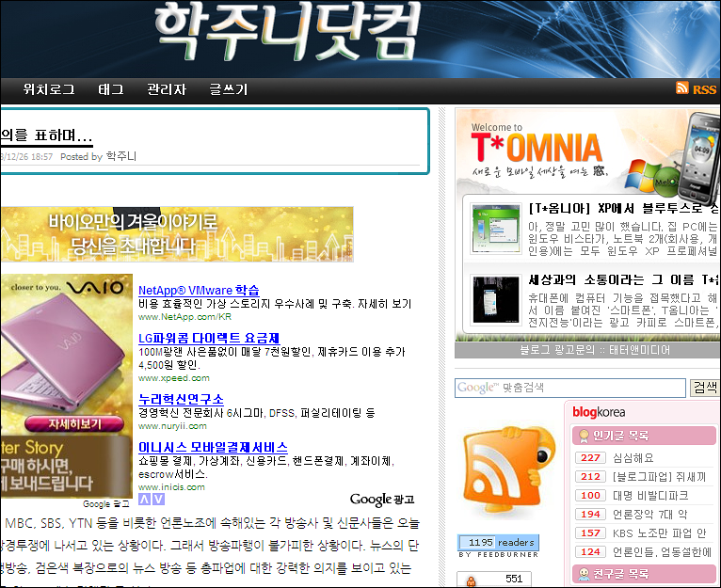Click the www.xpeed.com URL
Image resolution: width=721 pixels, height=588 pixels.
click(174, 378)
